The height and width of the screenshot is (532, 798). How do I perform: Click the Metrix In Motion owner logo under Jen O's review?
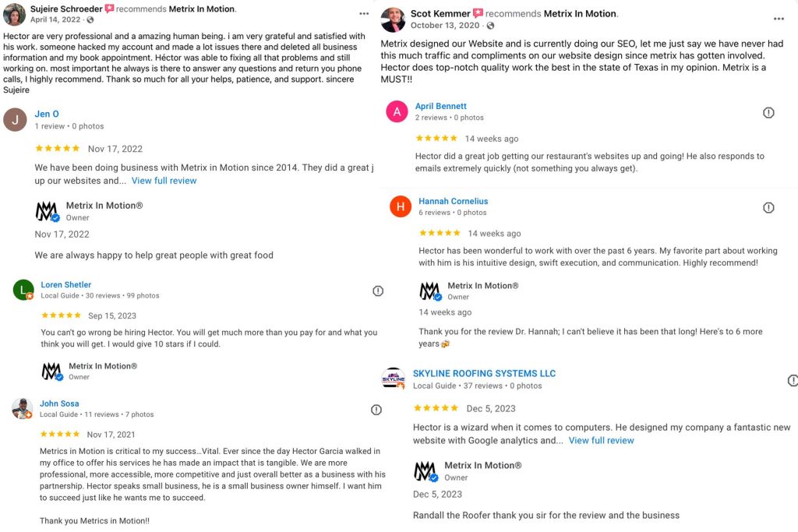click(x=47, y=211)
